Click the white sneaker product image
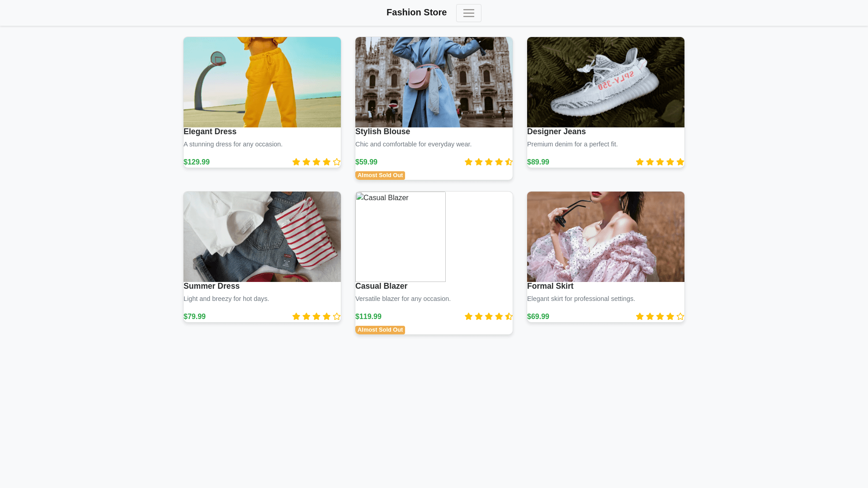This screenshot has width=868, height=488. coord(606,82)
